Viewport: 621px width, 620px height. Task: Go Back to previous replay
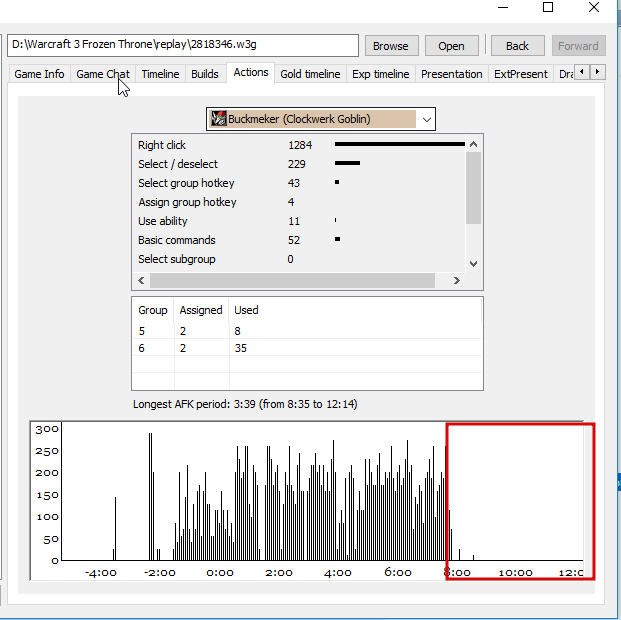[x=517, y=46]
